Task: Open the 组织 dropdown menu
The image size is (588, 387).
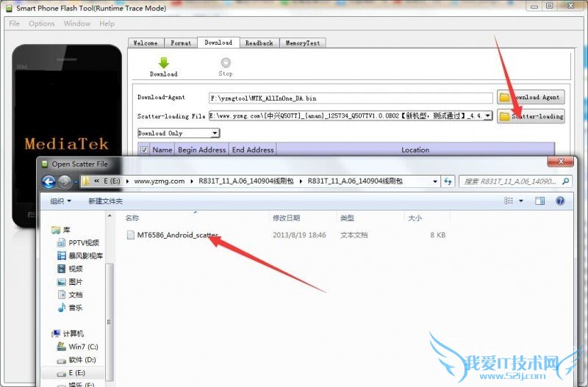Action: point(60,201)
